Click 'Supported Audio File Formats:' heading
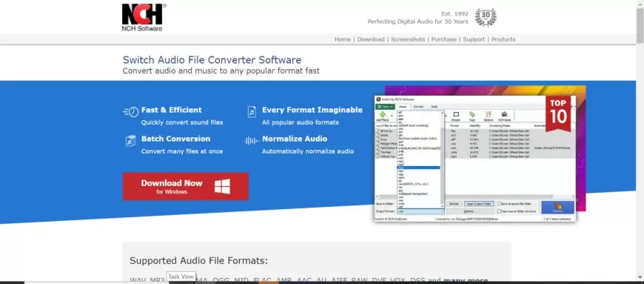The image size is (644, 284). [199, 261]
